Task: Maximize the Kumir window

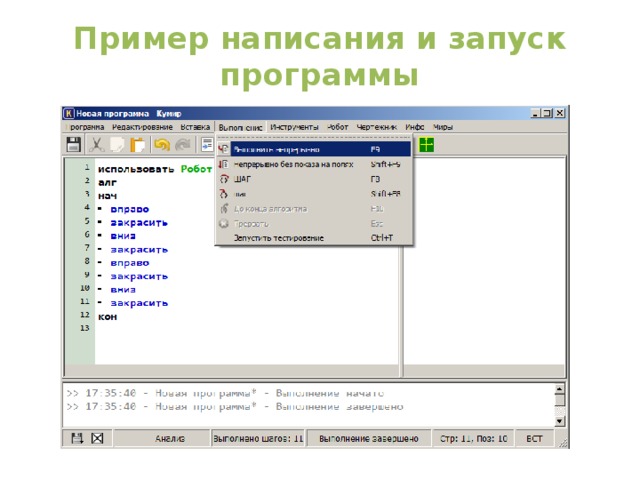Action: (x=547, y=113)
